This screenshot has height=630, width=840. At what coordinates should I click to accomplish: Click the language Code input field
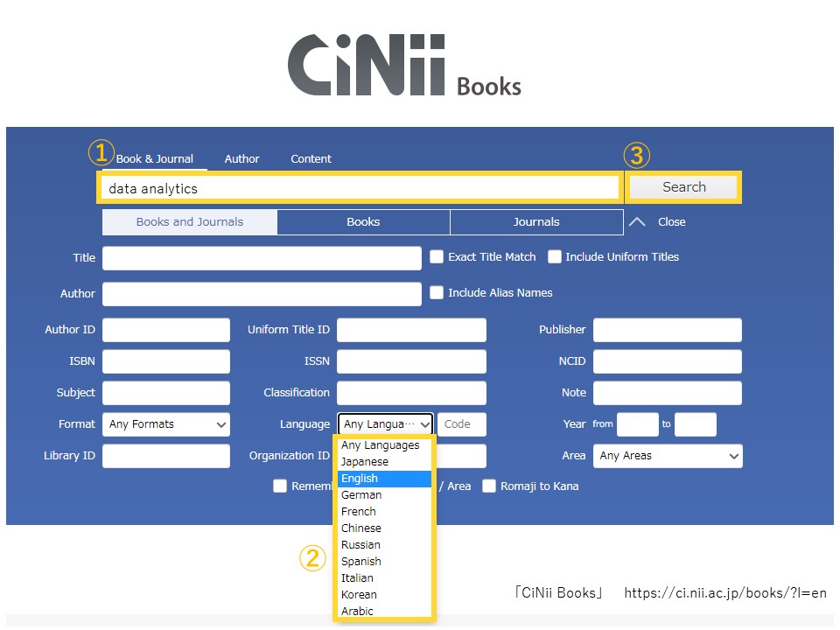(x=462, y=424)
